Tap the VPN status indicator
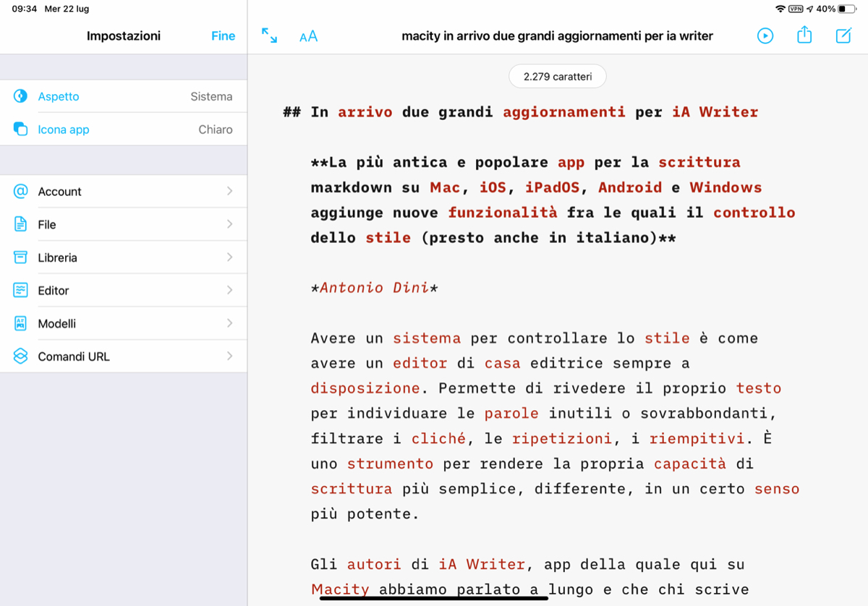The width and height of the screenshot is (868, 606). [x=796, y=9]
